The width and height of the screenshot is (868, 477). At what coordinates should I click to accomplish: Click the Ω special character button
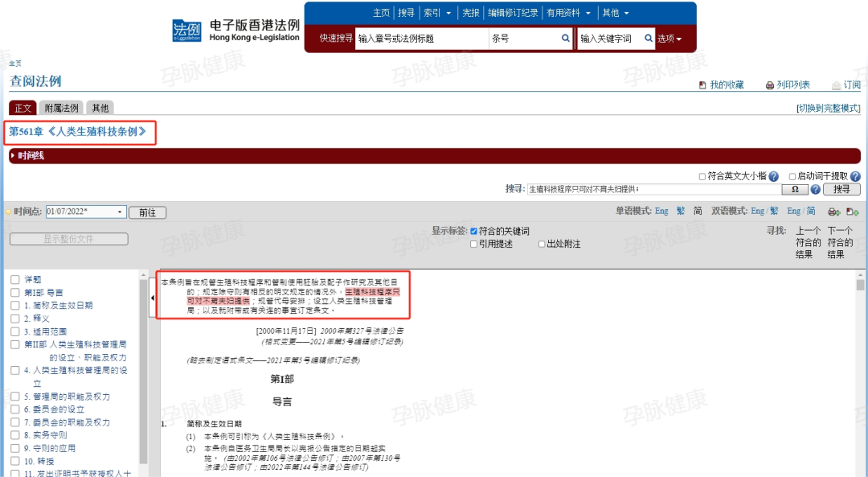click(x=795, y=190)
